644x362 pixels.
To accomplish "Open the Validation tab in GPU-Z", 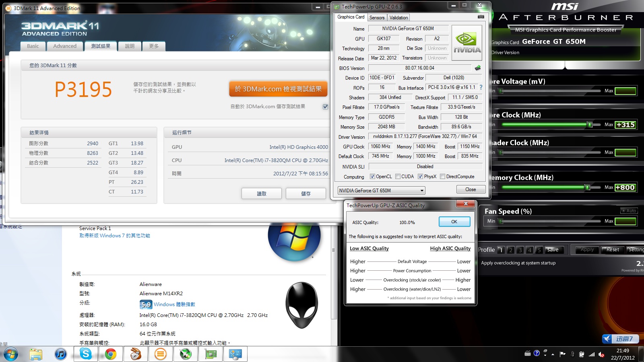I will click(x=398, y=18).
